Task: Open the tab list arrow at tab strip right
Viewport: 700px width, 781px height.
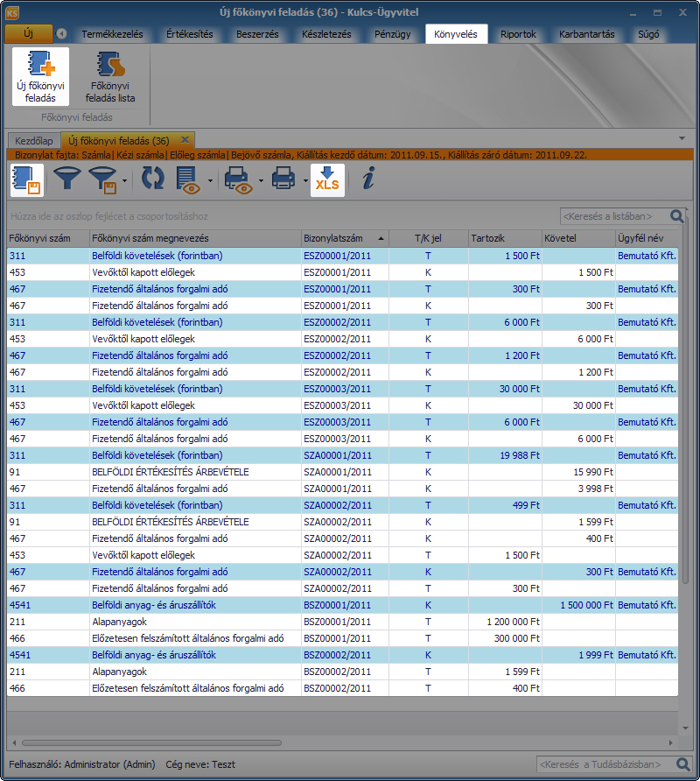Action: click(682, 138)
